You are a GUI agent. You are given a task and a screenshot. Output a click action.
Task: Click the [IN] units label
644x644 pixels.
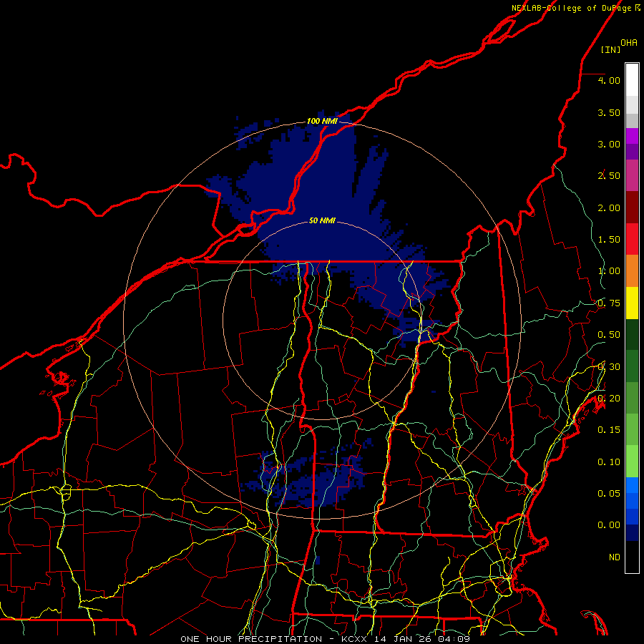pos(611,49)
